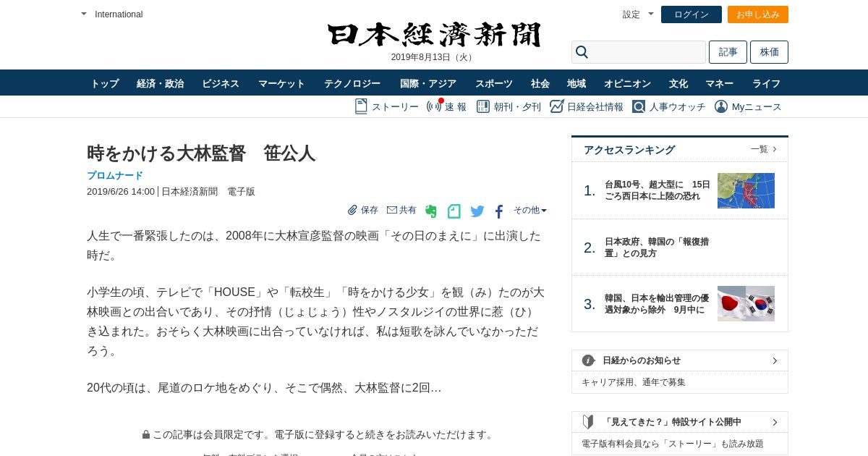868x456 pixels.
Task: Click the orange お申し込み button
Action: click(758, 14)
